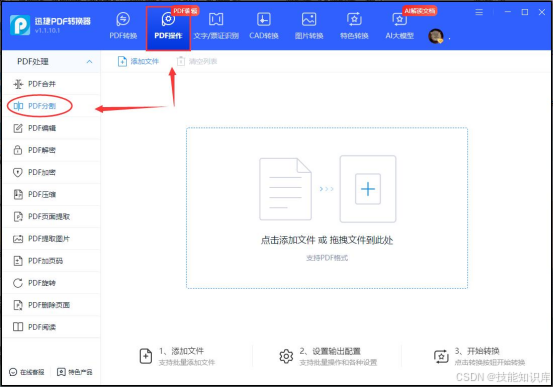554x388 pixels.
Task: Maximize the application window
Action: [x=525, y=12]
